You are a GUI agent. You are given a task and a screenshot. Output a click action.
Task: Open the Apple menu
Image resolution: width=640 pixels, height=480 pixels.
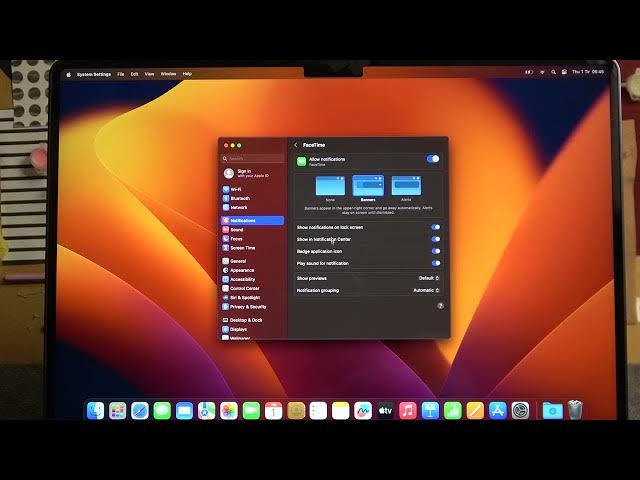coord(69,74)
